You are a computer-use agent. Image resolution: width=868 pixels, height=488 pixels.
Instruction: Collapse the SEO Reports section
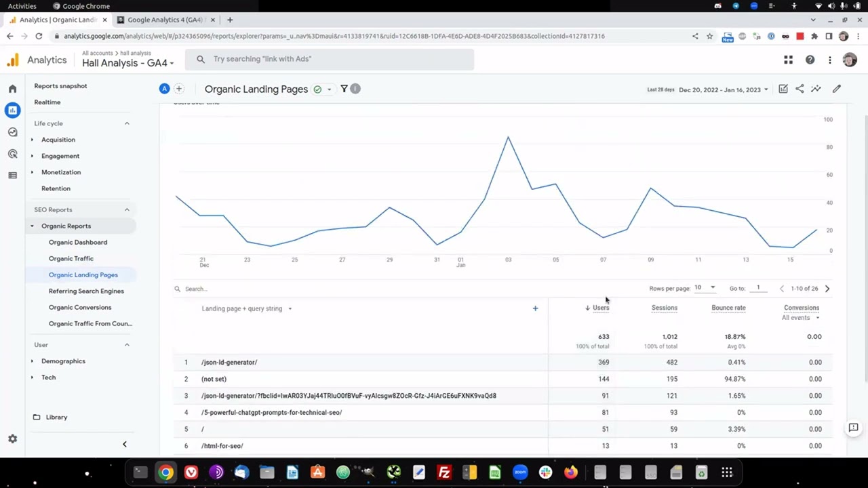[127, 209]
